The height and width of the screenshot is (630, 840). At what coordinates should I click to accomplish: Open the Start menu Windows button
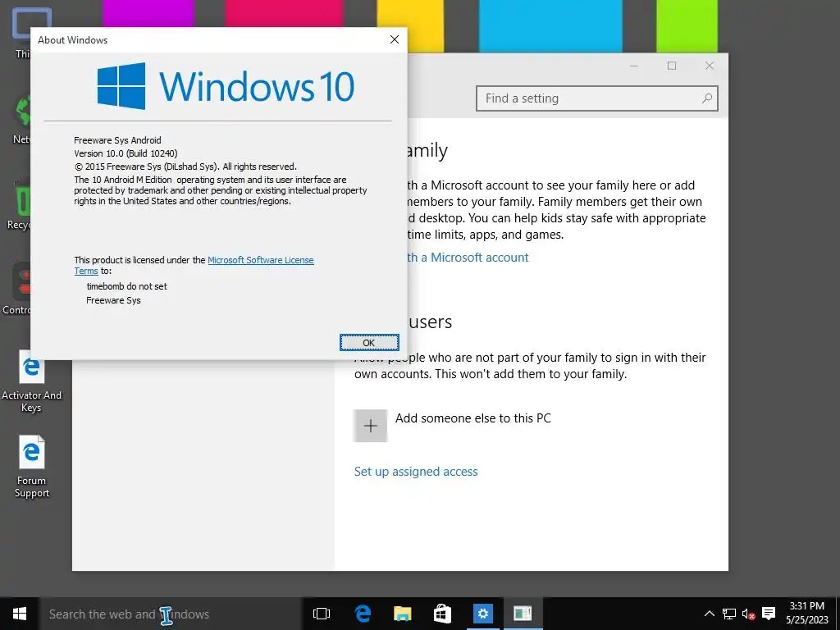click(20, 614)
